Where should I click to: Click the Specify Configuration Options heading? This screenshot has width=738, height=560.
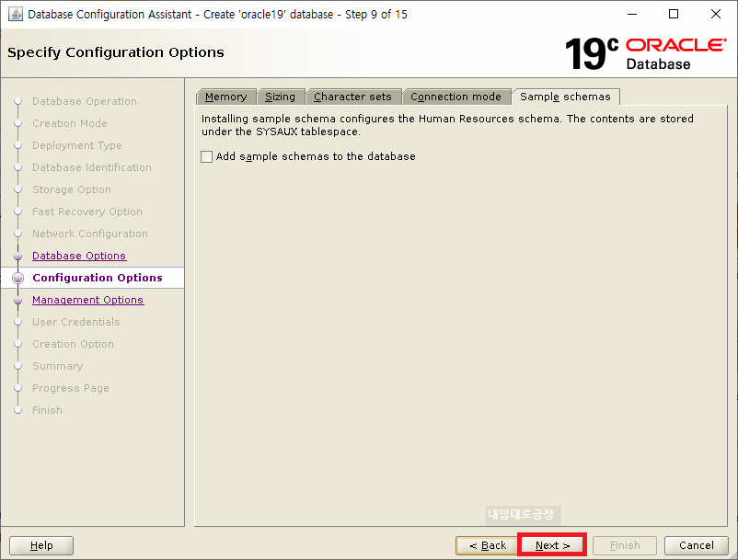coord(116,52)
